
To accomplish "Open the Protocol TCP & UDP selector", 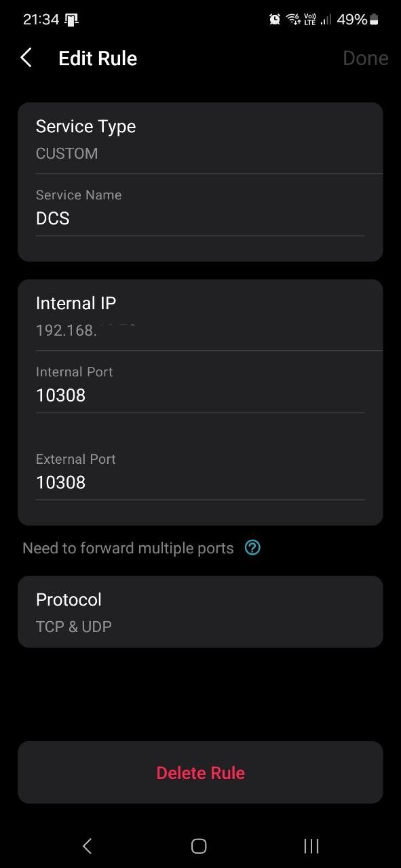I will 200,612.
